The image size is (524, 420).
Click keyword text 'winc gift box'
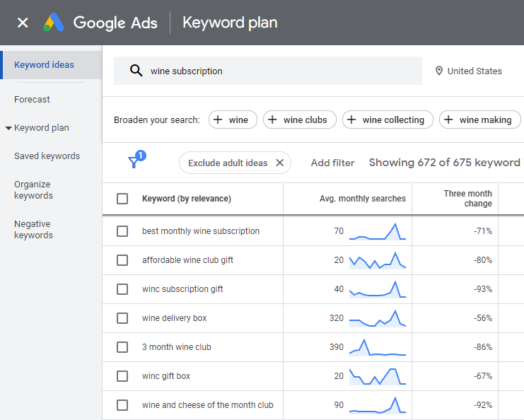[x=166, y=376]
